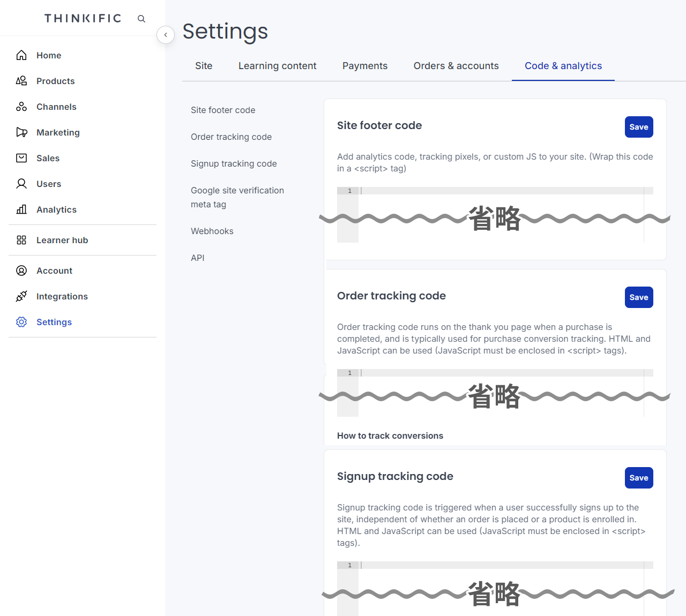Click the Learner hub grid icon
Image resolution: width=686 pixels, height=616 pixels.
point(21,240)
